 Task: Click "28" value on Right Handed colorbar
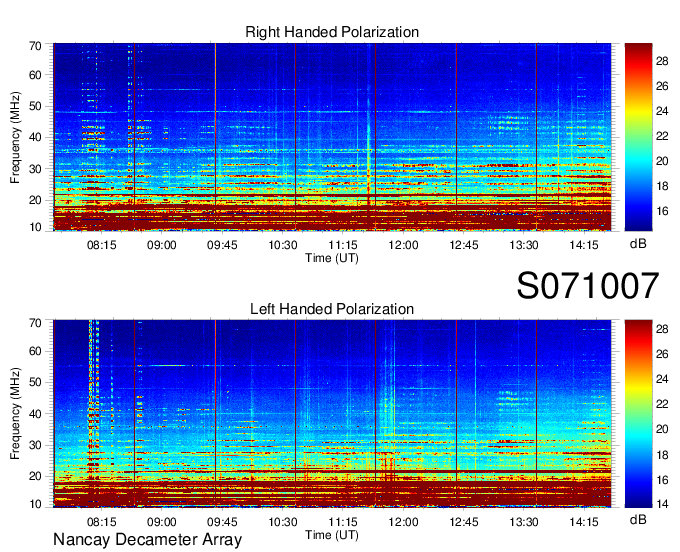[662, 61]
